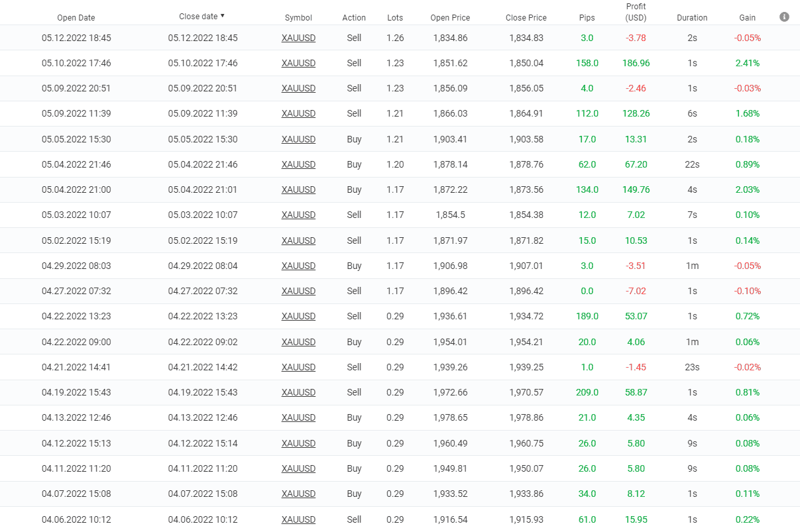Open XAUUSD link for 04.07.2022 15:08 trade
The width and height of the screenshot is (800, 532).
[x=298, y=494]
